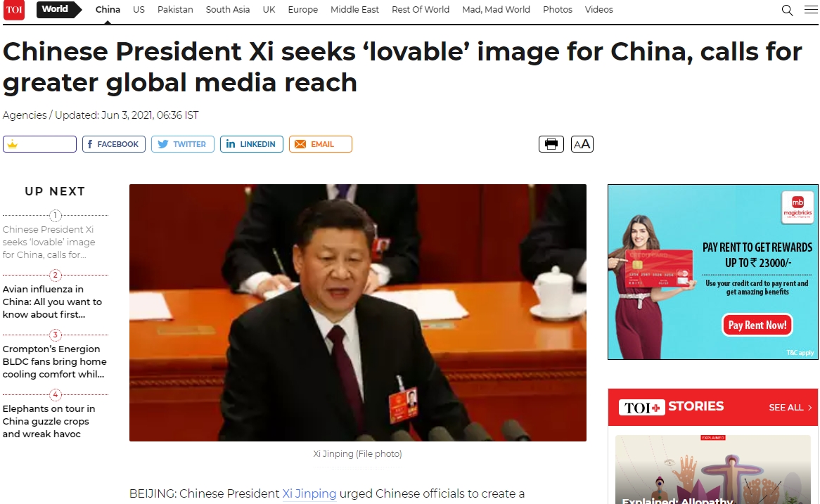Share article via Email button
Viewport: 820px width, 504px height.
point(321,144)
